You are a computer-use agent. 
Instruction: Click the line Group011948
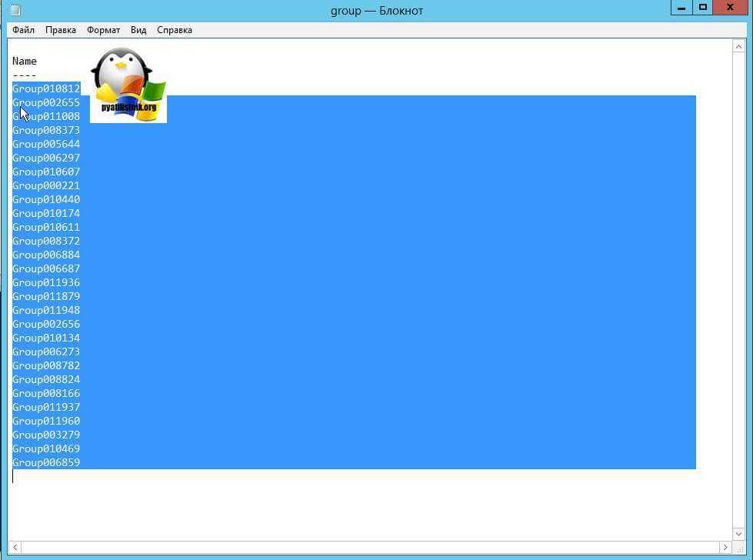tap(46, 310)
